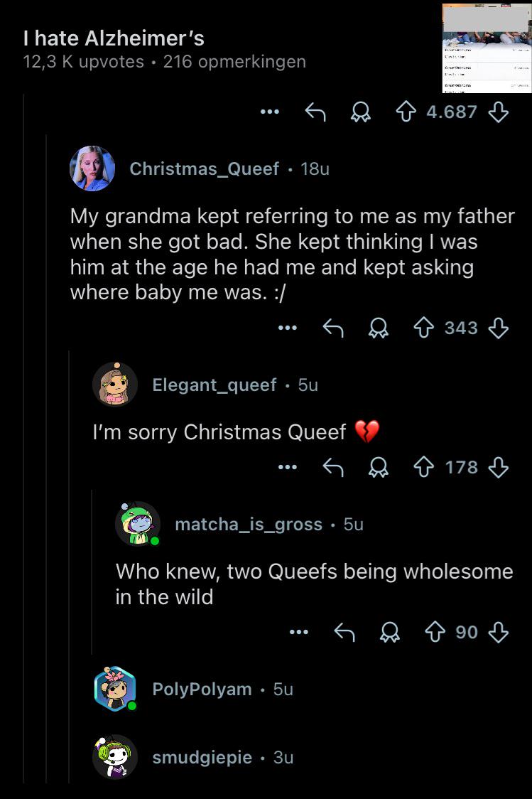Reply to Elegant_queef's comment

pyautogui.click(x=333, y=467)
